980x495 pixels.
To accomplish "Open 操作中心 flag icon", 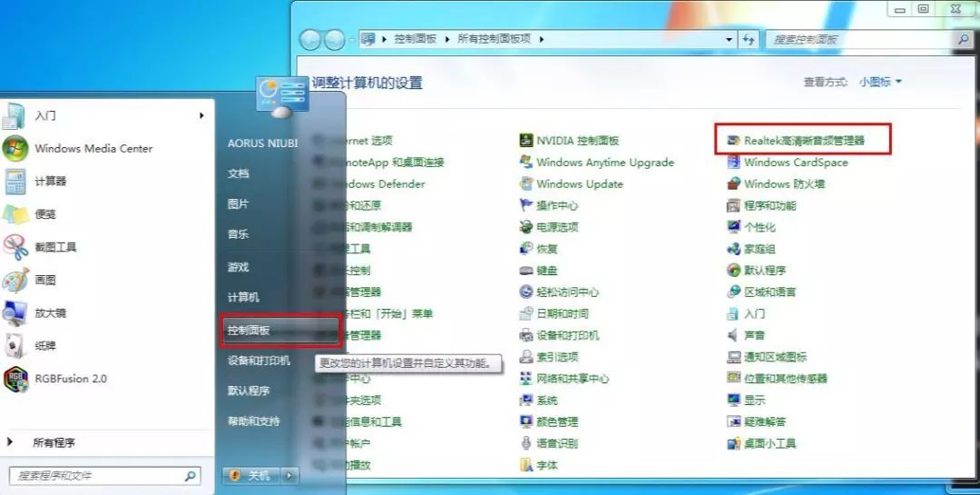I will (x=525, y=205).
